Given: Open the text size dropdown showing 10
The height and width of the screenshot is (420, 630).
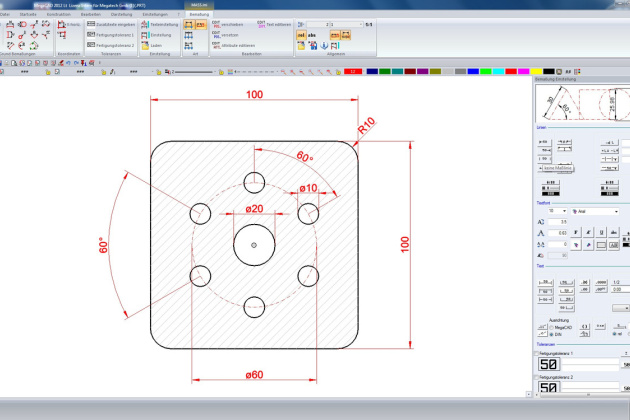Looking at the screenshot, I should [x=558, y=211].
